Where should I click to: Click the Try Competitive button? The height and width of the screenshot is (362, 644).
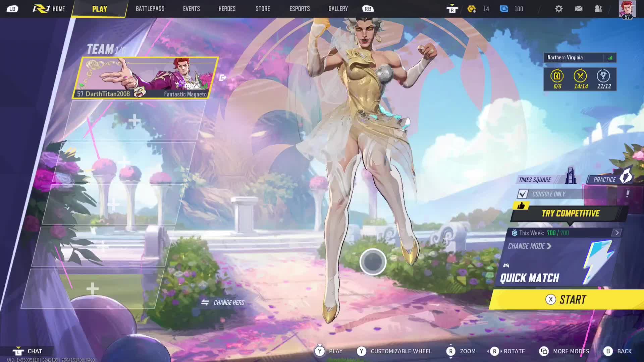570,214
